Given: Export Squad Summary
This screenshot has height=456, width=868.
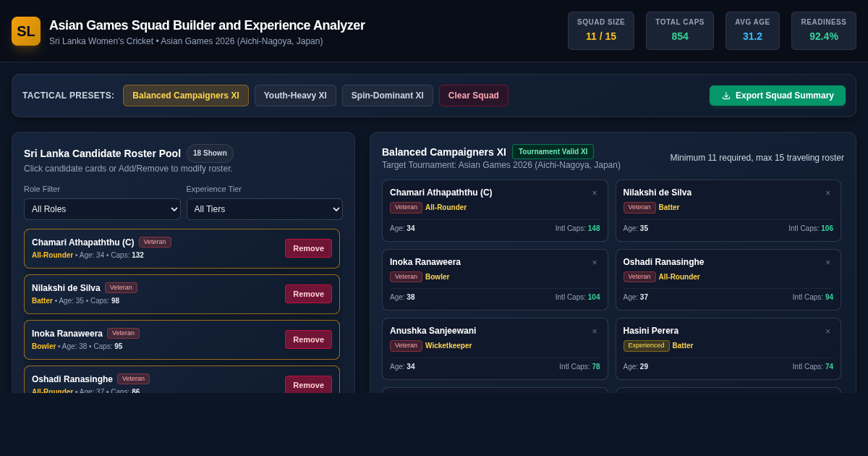Looking at the screenshot, I should click(x=778, y=96).
